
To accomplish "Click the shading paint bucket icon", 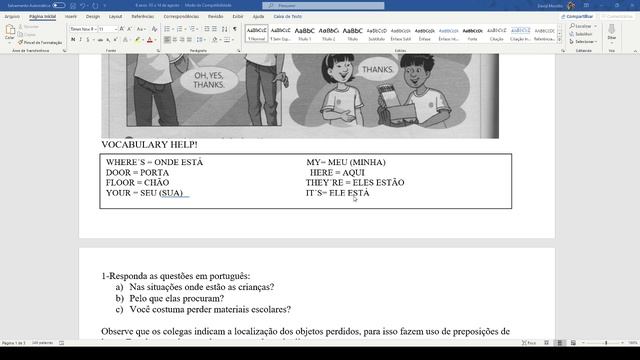I will pyautogui.click(x=215, y=40).
